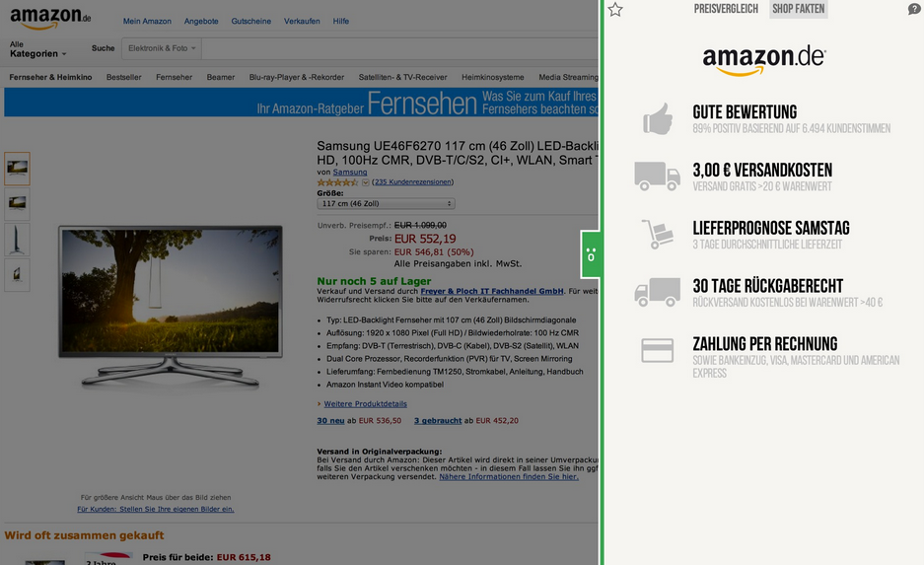
Task: Open Blu-ray-Player & -Rekorder subnavigation link
Action: pyautogui.click(x=297, y=77)
